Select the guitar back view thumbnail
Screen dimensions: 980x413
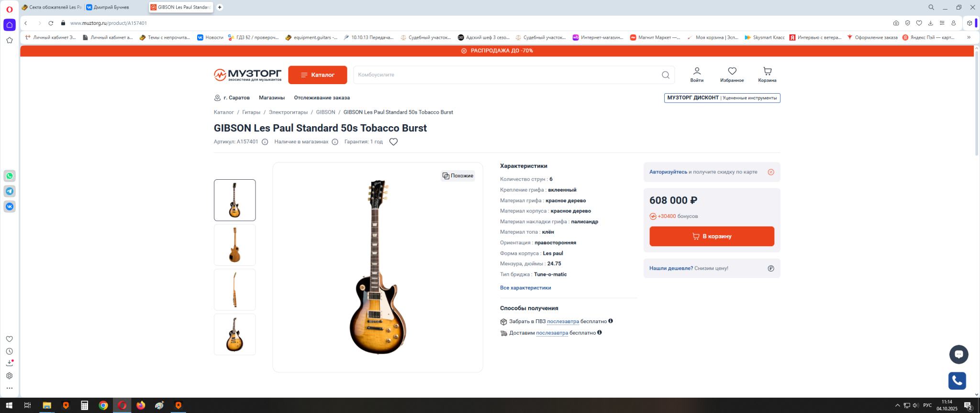(234, 245)
